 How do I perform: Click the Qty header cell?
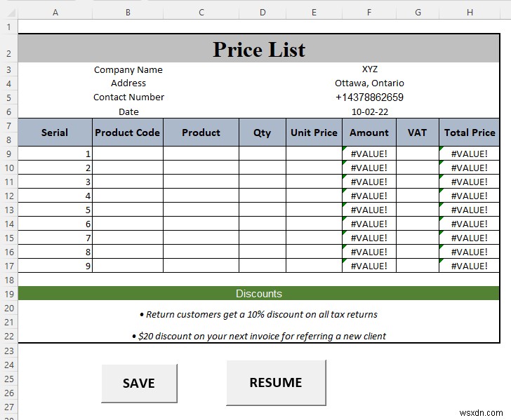[x=263, y=133]
